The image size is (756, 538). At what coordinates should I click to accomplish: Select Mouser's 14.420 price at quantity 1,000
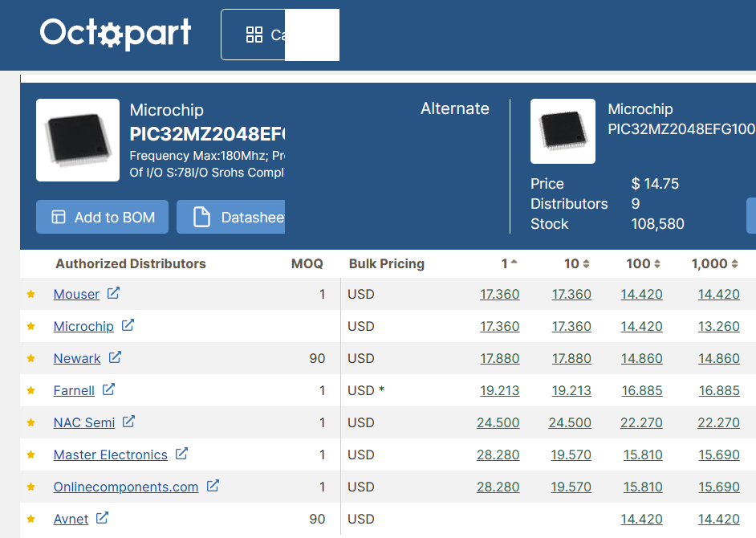[x=719, y=295]
